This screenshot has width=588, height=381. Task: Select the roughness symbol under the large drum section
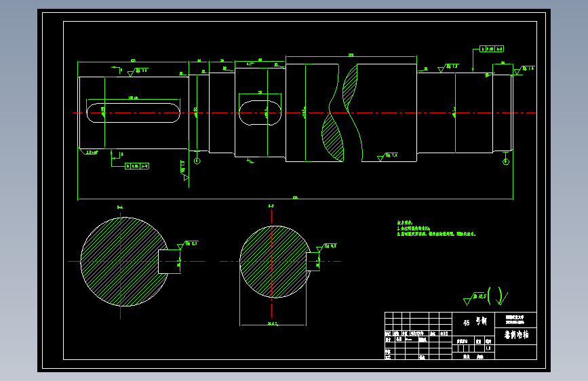(x=388, y=157)
